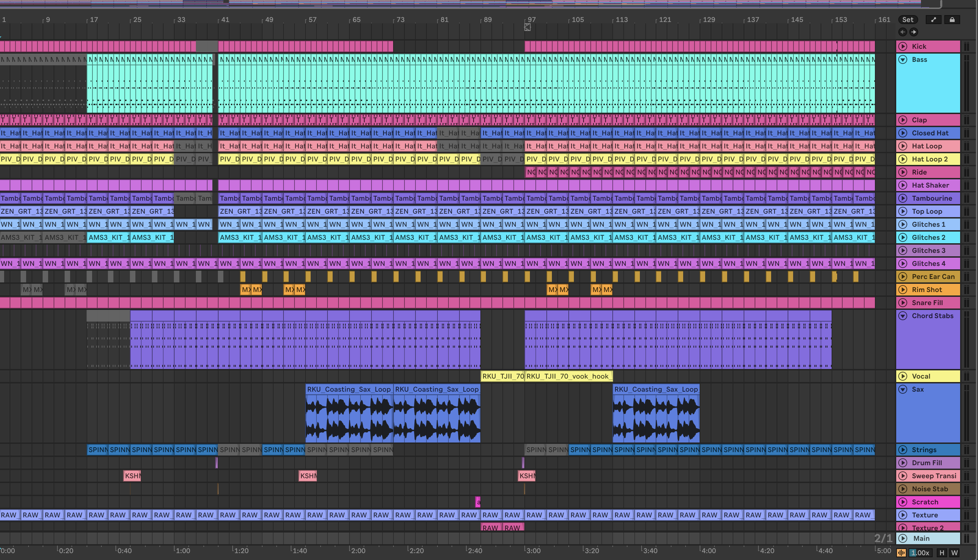Collapse the Sax track
This screenshot has width=978, height=560.
[903, 389]
